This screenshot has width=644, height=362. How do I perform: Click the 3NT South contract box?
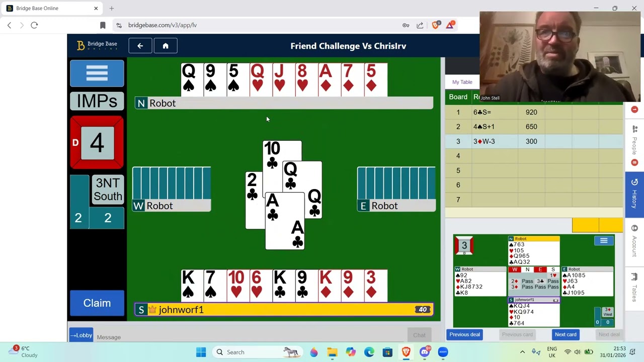(108, 190)
